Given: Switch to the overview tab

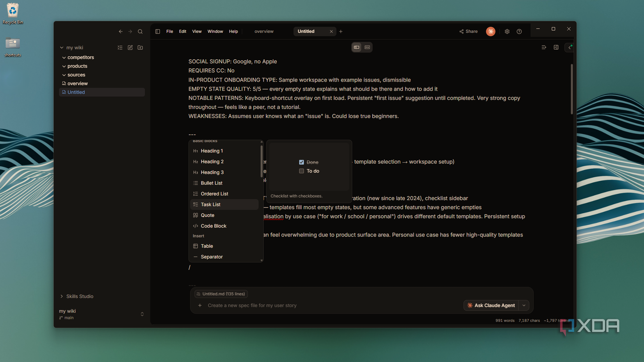Looking at the screenshot, I should pyautogui.click(x=264, y=32).
